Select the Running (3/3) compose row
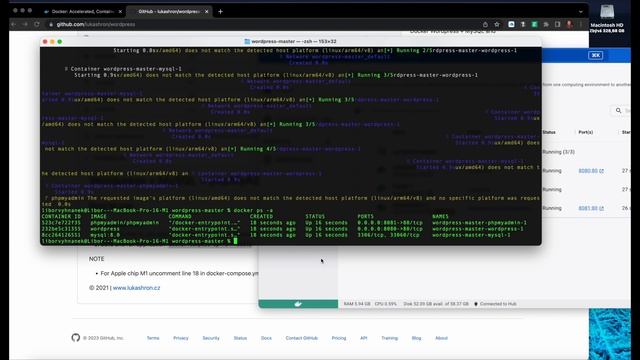 tap(558, 152)
